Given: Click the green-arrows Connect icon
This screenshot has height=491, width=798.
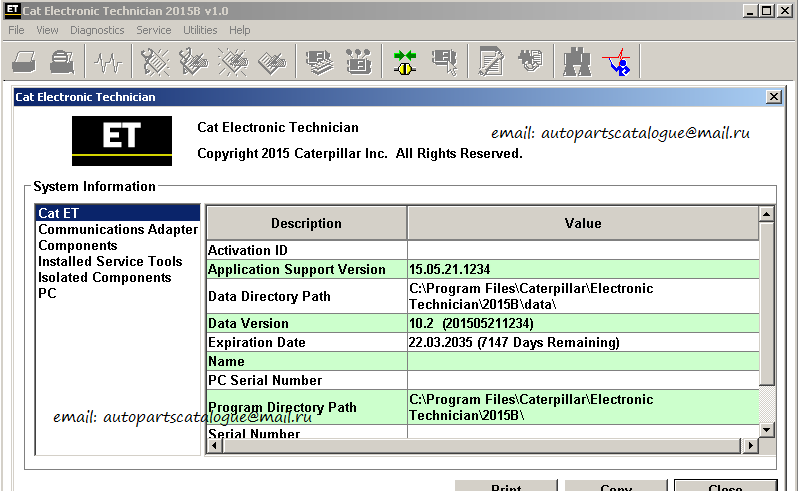Looking at the screenshot, I should click(405, 62).
